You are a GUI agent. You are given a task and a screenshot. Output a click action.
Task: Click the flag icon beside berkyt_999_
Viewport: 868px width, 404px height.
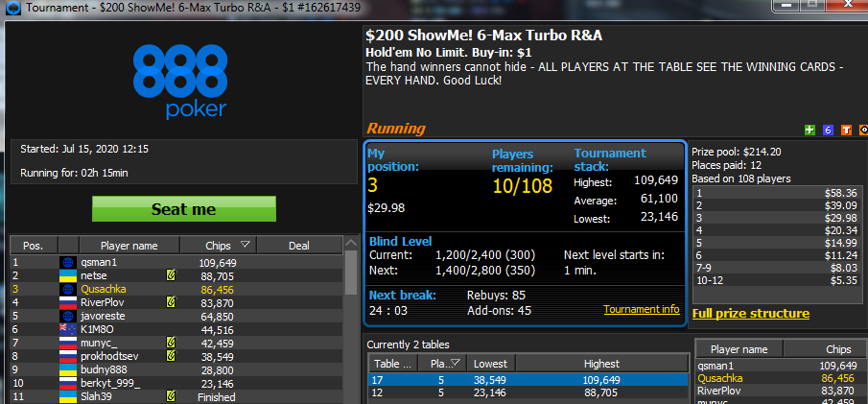coord(68,383)
